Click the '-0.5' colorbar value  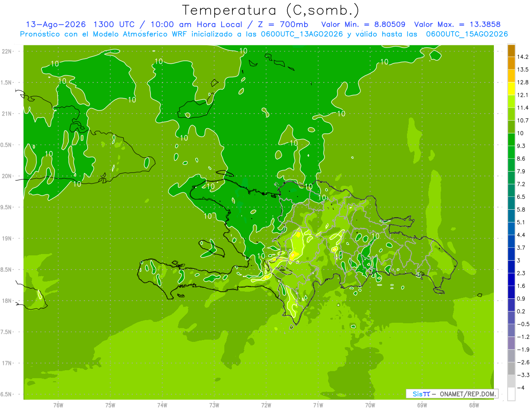(x=524, y=324)
